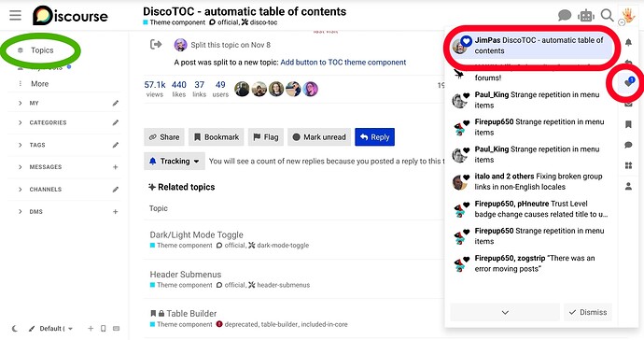Open Add button to TOC theme component link
This screenshot has width=644, height=340.
pos(343,62)
